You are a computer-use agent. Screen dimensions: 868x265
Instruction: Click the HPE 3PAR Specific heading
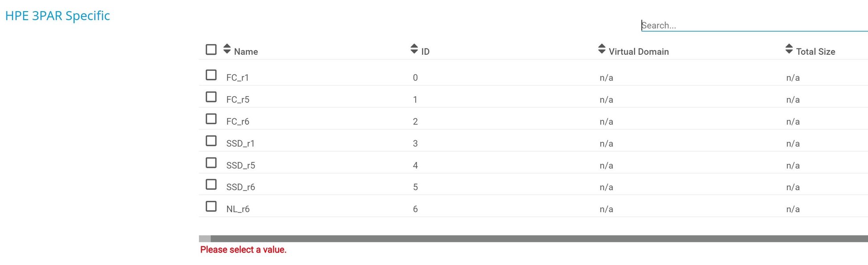pos(58,16)
